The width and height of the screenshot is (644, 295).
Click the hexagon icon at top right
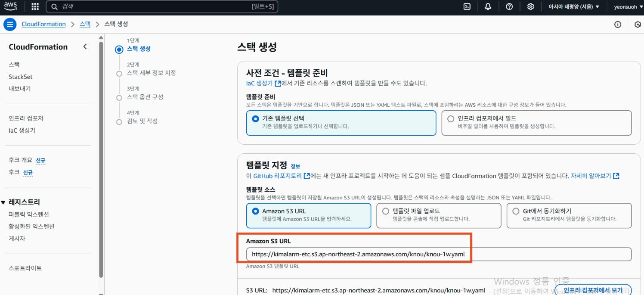pyautogui.click(x=638, y=25)
